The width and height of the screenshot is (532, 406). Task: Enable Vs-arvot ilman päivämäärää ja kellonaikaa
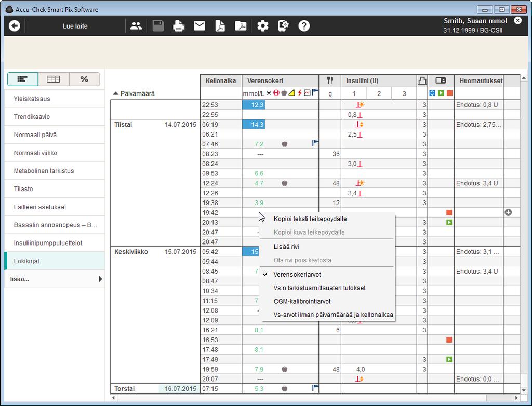tap(327, 315)
